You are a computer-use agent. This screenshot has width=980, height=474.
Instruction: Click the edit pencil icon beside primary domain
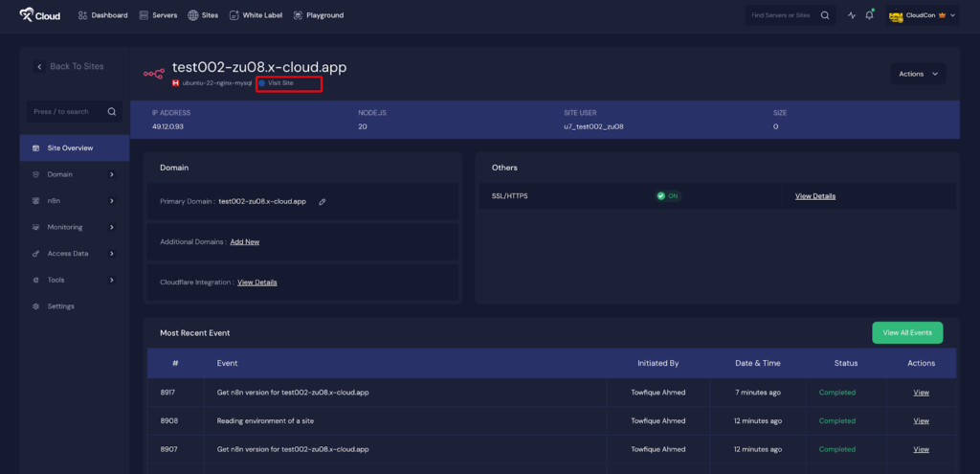323,201
